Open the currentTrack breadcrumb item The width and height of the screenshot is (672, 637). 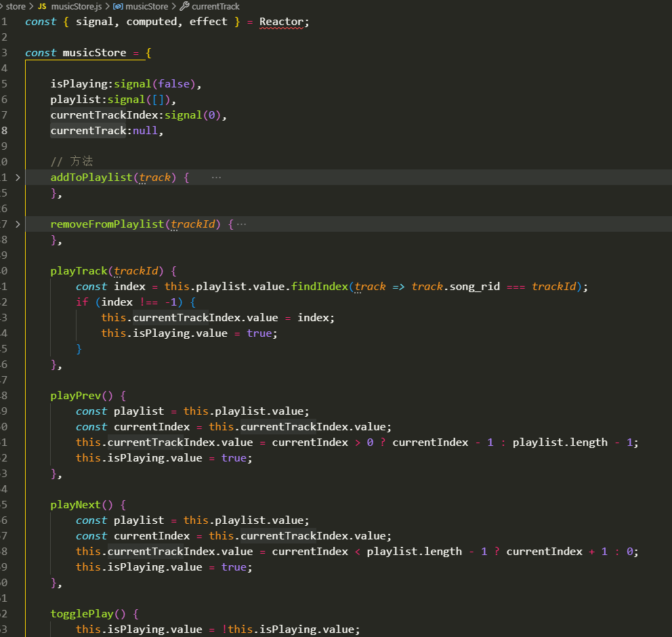pos(215,6)
